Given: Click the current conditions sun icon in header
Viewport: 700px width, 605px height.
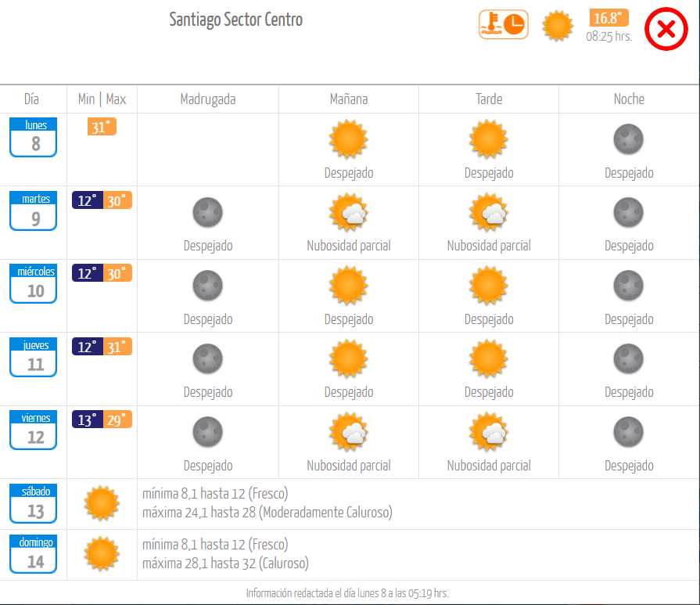Looking at the screenshot, I should pyautogui.click(x=558, y=26).
